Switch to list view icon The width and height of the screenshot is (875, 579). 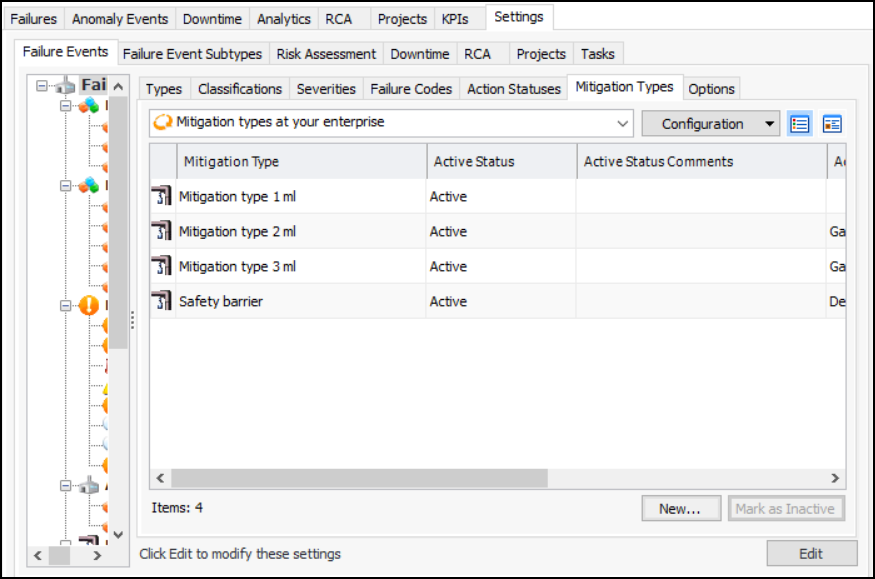pyautogui.click(x=799, y=124)
